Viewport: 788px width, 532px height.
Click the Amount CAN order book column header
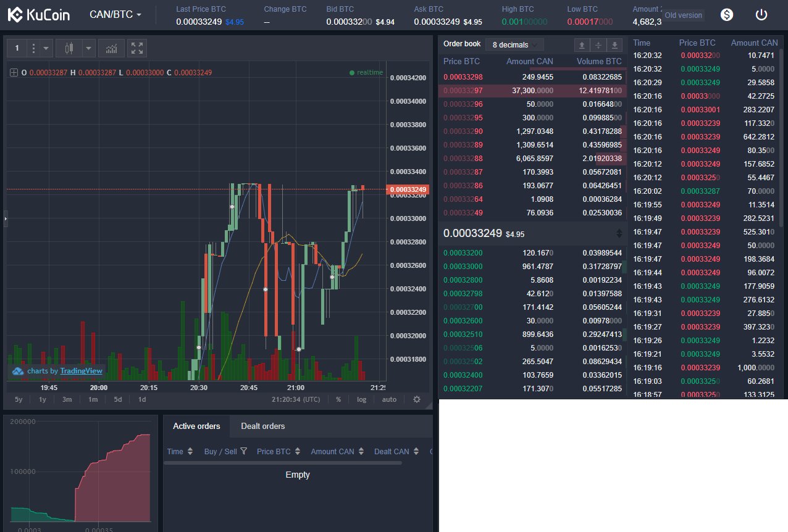coord(530,61)
